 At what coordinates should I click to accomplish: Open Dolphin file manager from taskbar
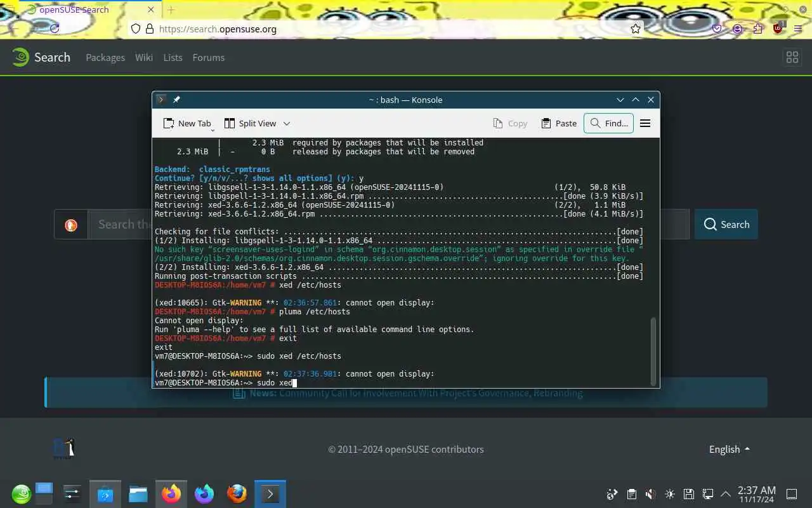[138, 493]
